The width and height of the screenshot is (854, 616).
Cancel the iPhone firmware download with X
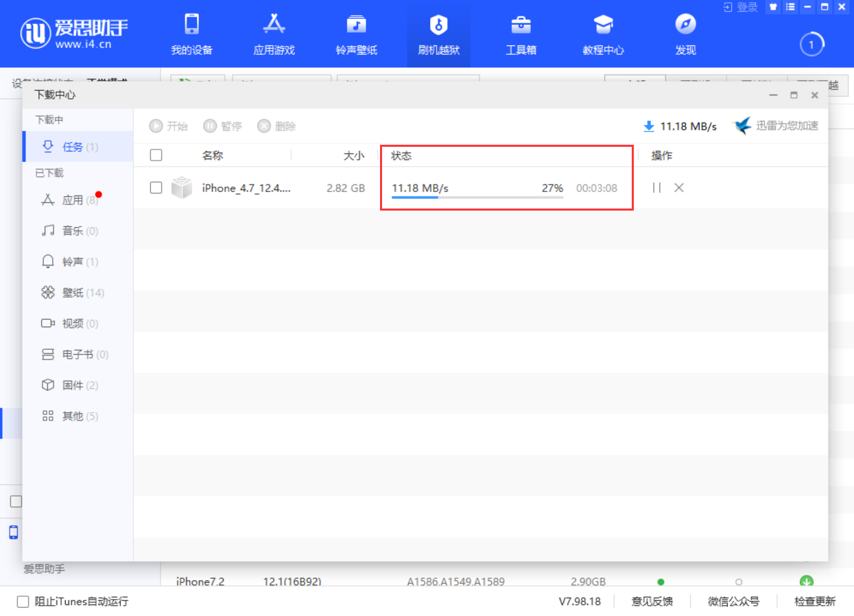[679, 187]
